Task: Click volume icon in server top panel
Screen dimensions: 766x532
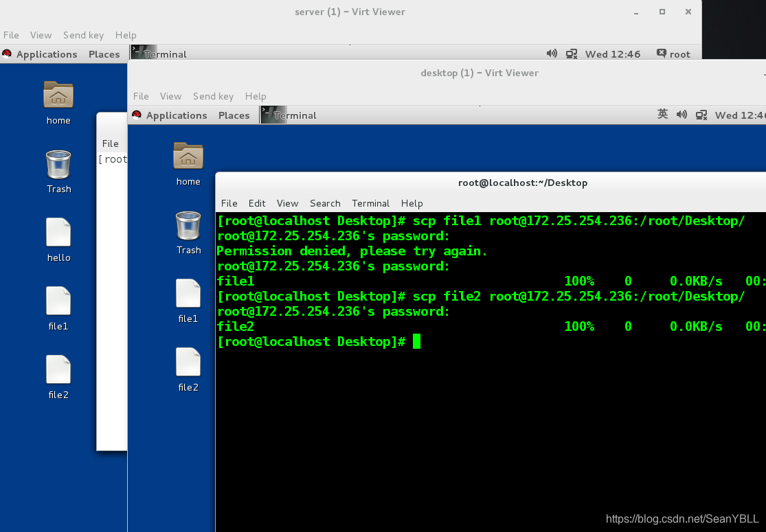Action: pos(552,54)
